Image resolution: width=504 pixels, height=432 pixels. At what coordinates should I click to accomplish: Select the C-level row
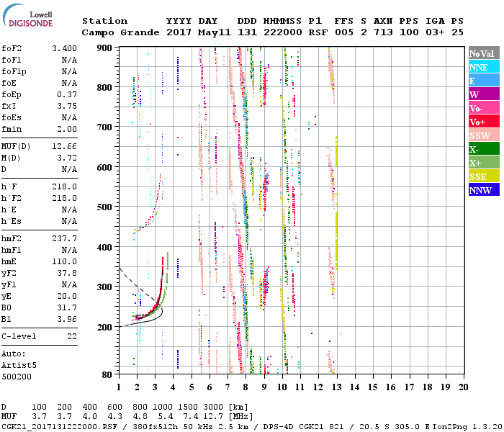click(40, 336)
